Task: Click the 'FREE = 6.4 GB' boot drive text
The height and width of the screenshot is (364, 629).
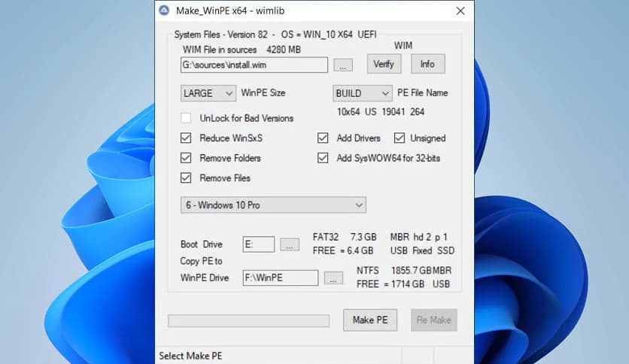Action: [343, 250]
